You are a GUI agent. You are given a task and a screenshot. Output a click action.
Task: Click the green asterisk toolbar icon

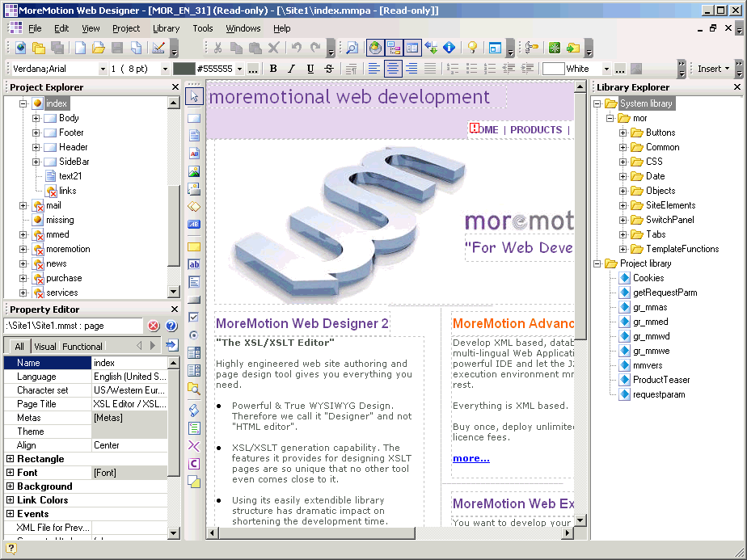click(x=554, y=48)
